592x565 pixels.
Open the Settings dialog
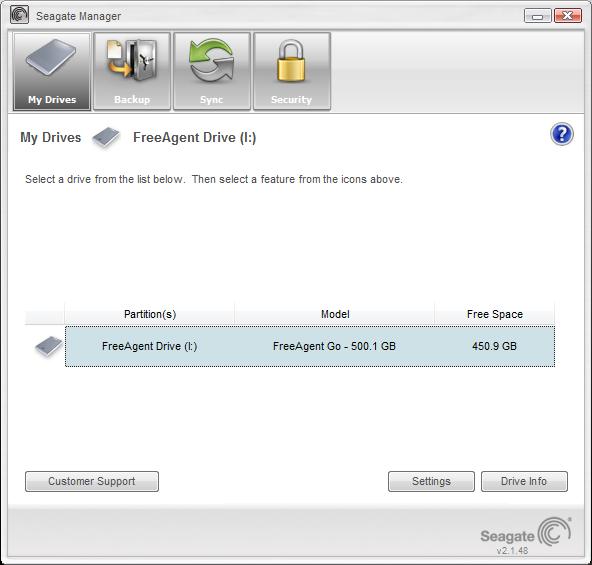point(431,481)
